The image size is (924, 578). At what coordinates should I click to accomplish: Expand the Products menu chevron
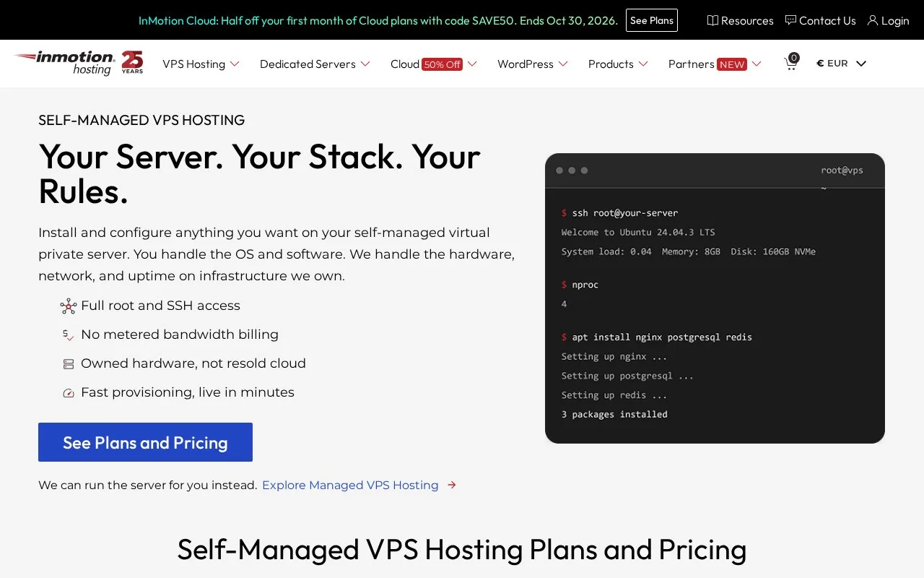[643, 64]
